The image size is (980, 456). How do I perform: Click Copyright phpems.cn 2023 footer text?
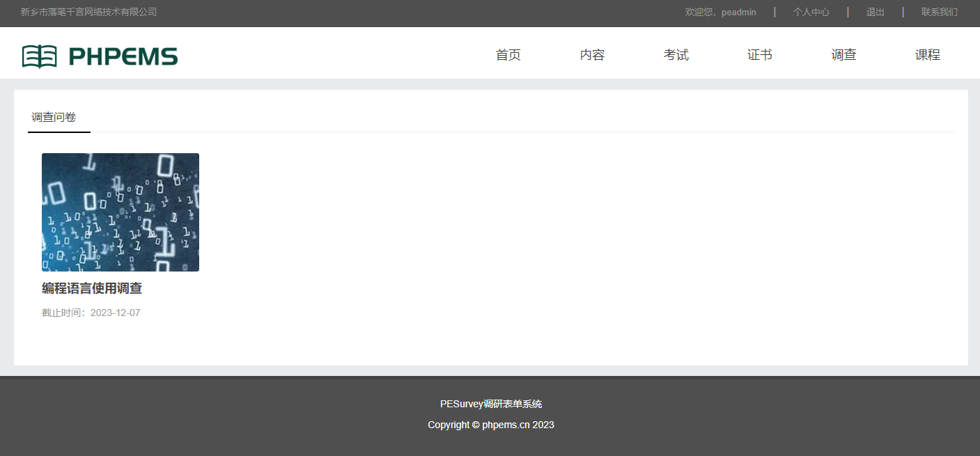pyautogui.click(x=491, y=425)
